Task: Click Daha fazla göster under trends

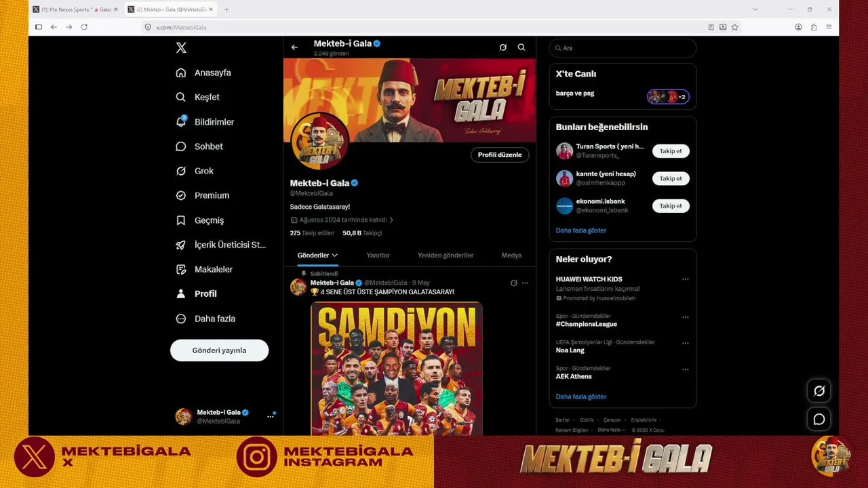Action: [581, 396]
